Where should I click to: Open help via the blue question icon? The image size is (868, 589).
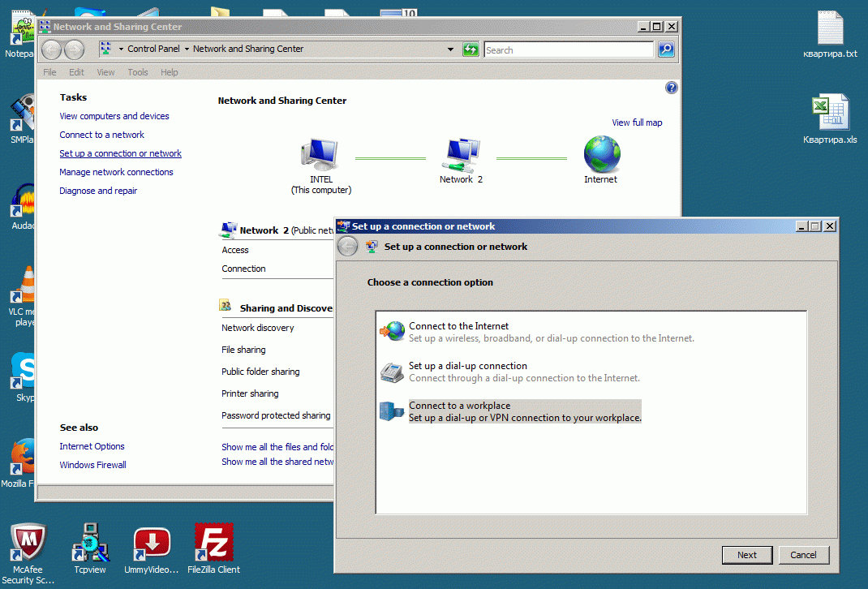pos(671,88)
